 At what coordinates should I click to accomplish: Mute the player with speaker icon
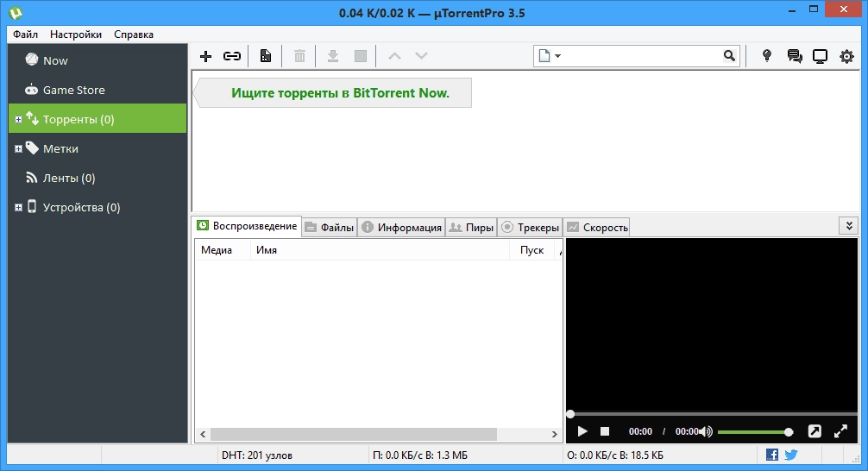[x=706, y=431]
